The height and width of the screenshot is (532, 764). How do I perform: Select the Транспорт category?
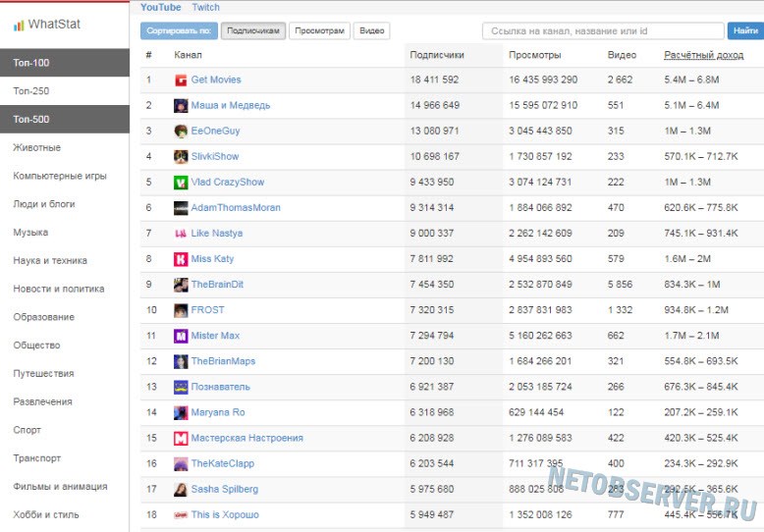(x=37, y=458)
